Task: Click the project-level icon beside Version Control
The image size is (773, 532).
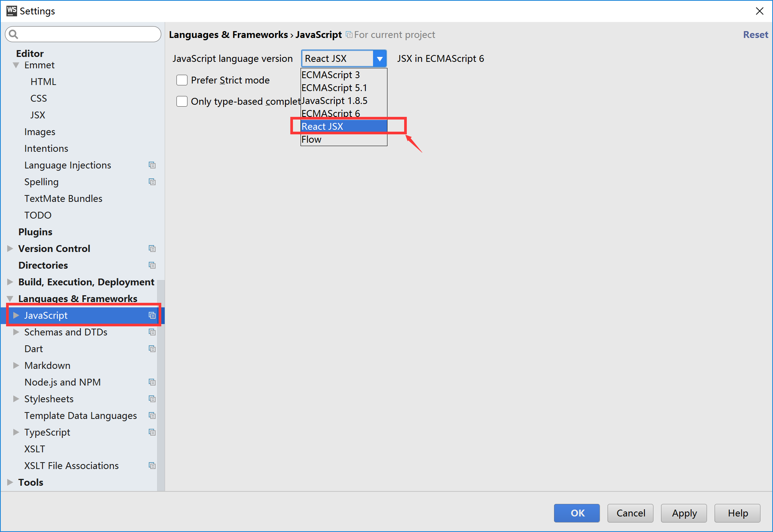Action: 152,249
